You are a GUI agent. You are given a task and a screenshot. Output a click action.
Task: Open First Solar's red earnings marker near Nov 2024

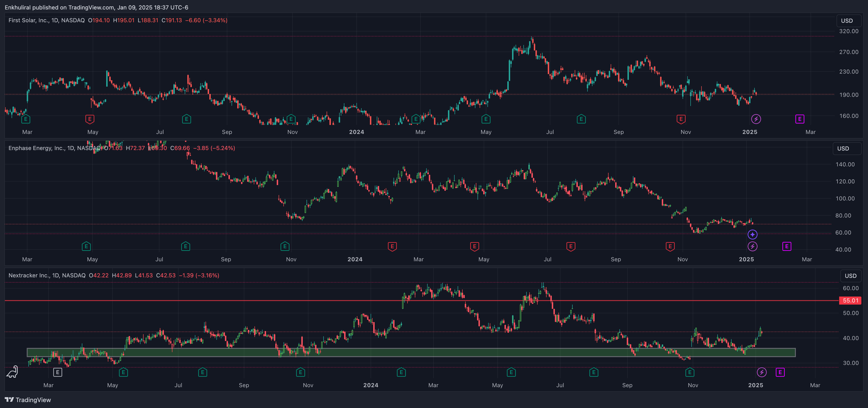tap(681, 119)
